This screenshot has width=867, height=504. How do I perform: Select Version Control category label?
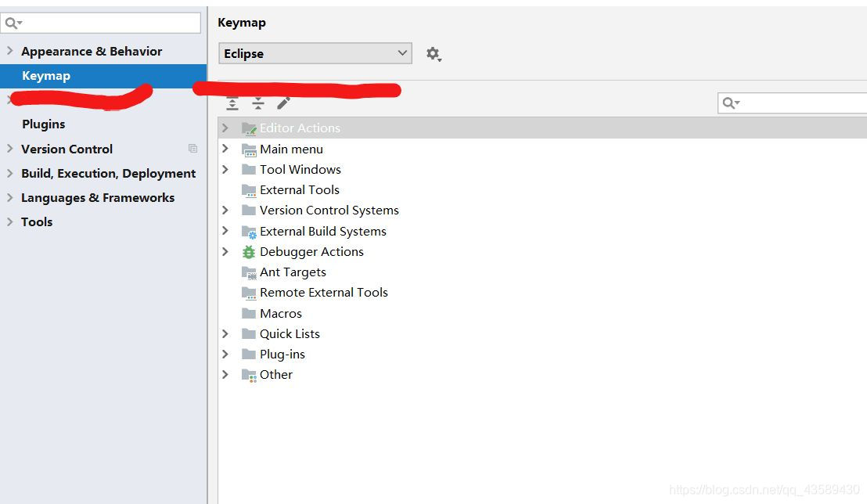[67, 149]
